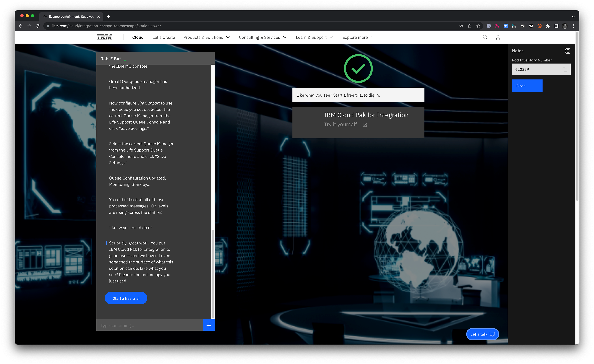Open the black eye extension icon

click(531, 26)
